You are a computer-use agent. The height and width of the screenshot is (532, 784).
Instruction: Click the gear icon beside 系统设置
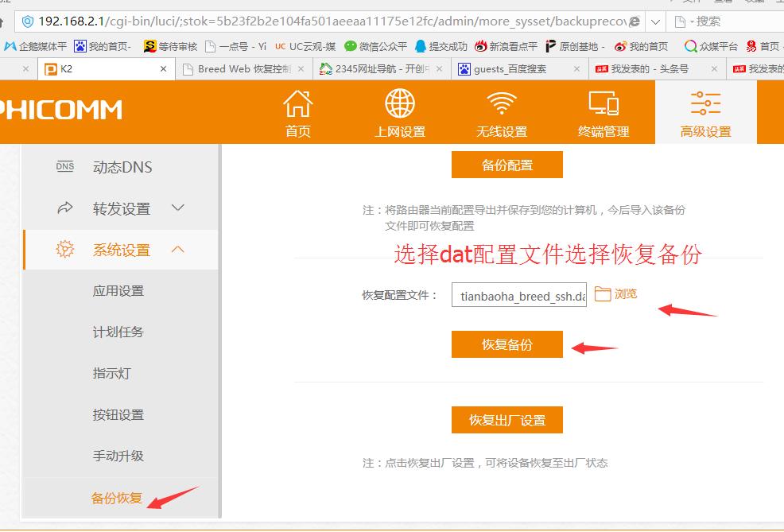pos(64,249)
